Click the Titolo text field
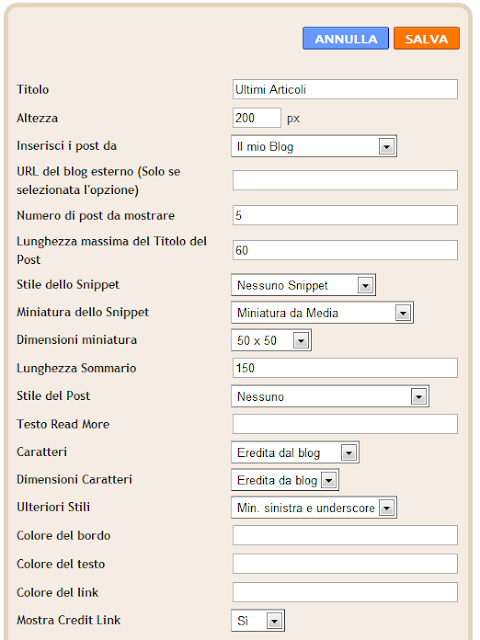This screenshot has width=480, height=640. [x=345, y=89]
